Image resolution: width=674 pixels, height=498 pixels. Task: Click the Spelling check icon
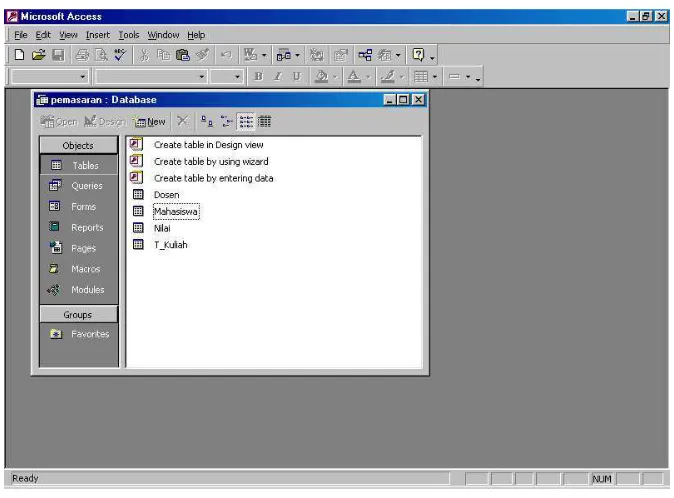120,55
